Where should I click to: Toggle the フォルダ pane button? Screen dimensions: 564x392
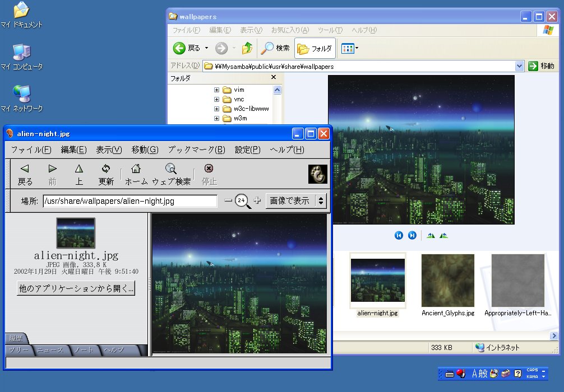pyautogui.click(x=315, y=48)
